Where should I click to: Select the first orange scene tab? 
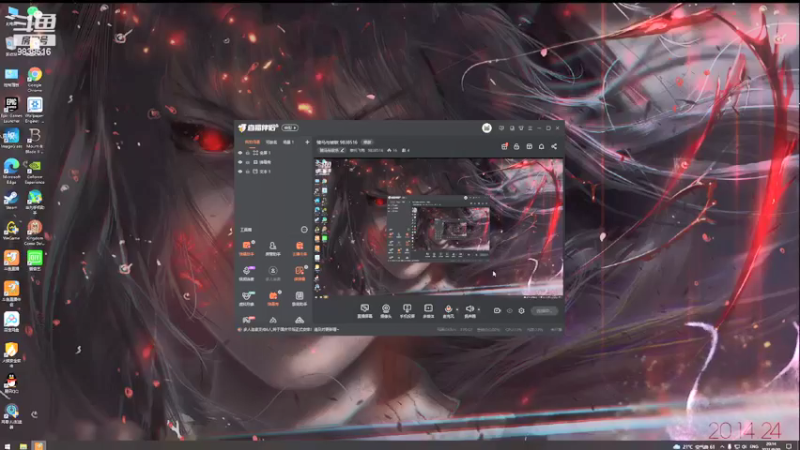click(252, 142)
